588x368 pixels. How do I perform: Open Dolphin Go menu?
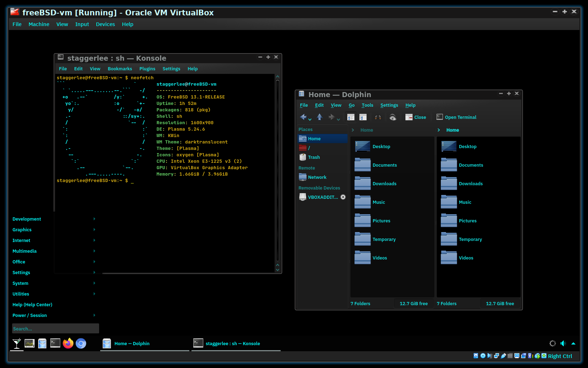click(x=352, y=105)
